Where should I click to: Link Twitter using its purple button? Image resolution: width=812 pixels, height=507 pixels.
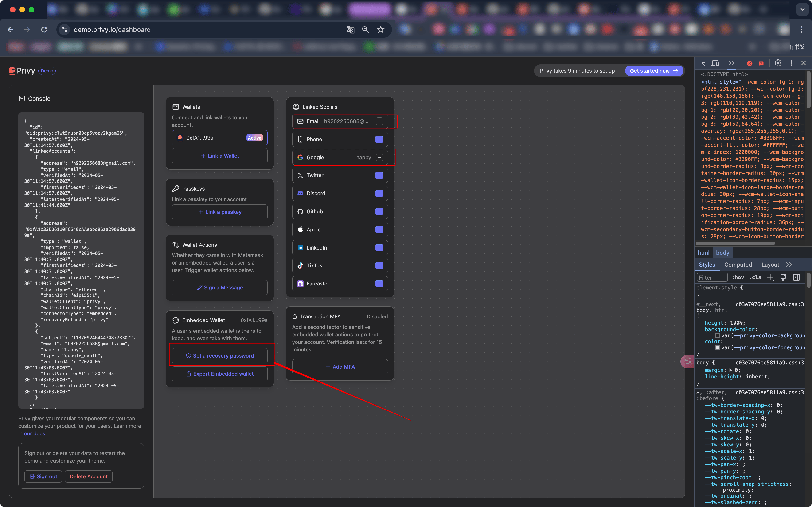(379, 175)
